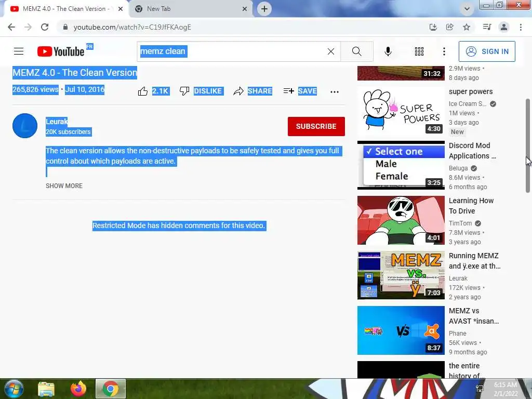
Task: Open more actions ellipsis under video
Action: [335, 91]
